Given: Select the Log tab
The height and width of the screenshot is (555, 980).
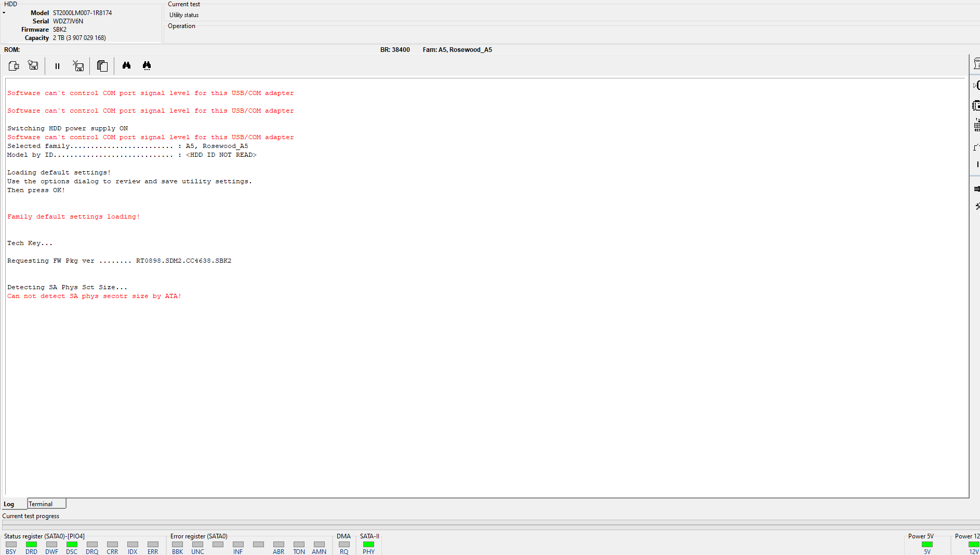Looking at the screenshot, I should (x=9, y=504).
